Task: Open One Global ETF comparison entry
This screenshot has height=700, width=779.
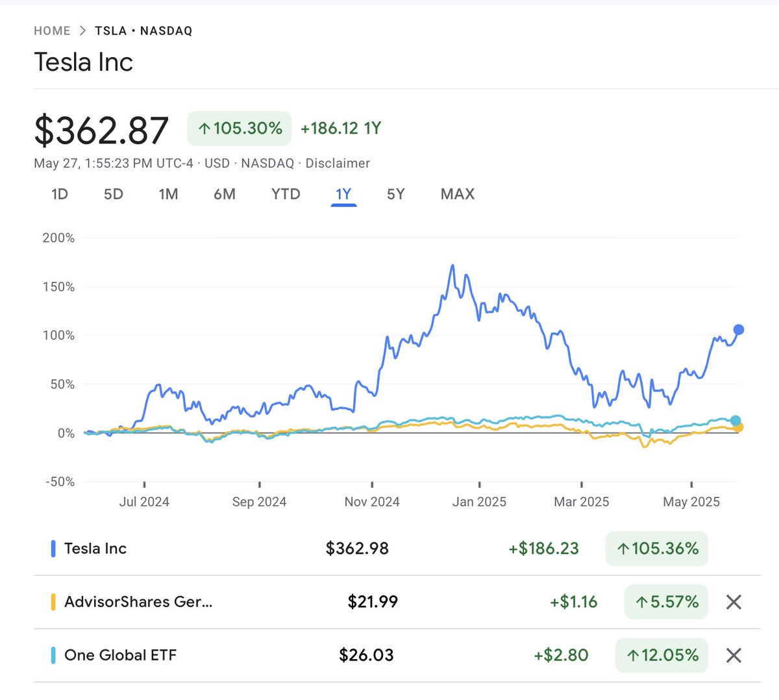Action: point(120,655)
